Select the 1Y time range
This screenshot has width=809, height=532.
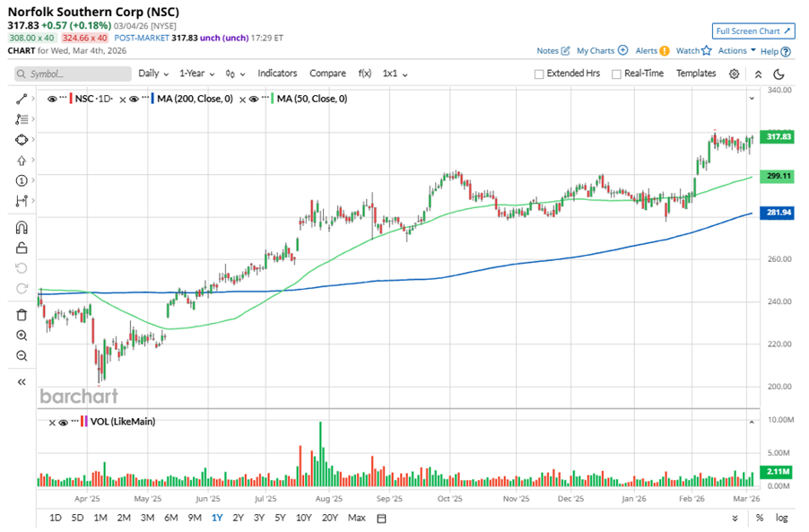(x=217, y=518)
